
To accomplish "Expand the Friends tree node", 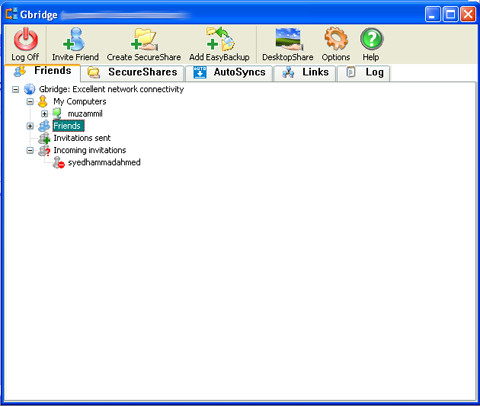I will click(x=30, y=126).
